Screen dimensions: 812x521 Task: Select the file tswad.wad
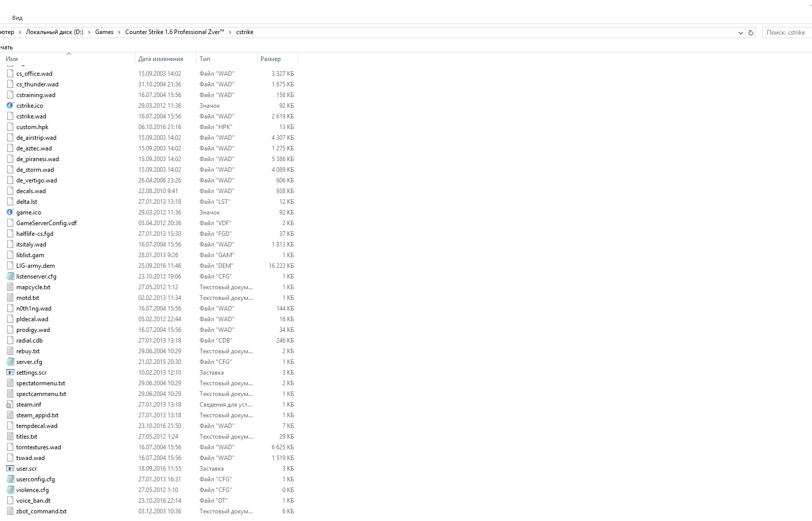tap(31, 458)
